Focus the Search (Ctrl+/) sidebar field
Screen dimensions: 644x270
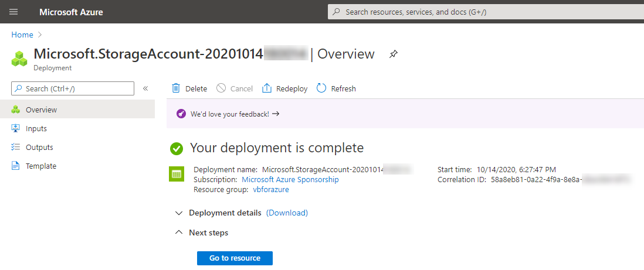pos(73,88)
